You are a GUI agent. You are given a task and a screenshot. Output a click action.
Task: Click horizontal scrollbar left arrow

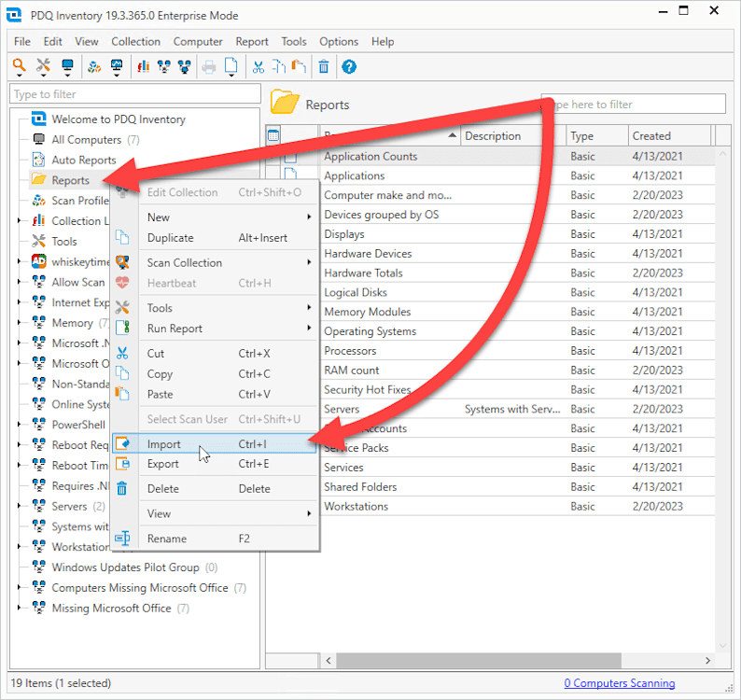pyautogui.click(x=329, y=660)
